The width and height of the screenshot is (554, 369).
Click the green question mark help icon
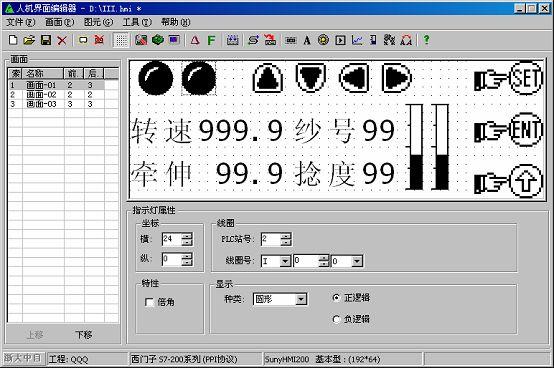click(426, 40)
